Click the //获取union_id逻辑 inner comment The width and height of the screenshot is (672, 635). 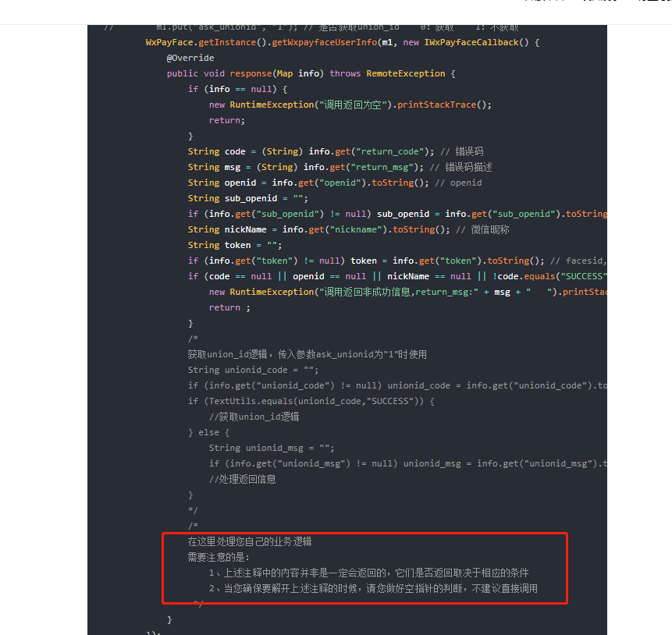click(254, 417)
